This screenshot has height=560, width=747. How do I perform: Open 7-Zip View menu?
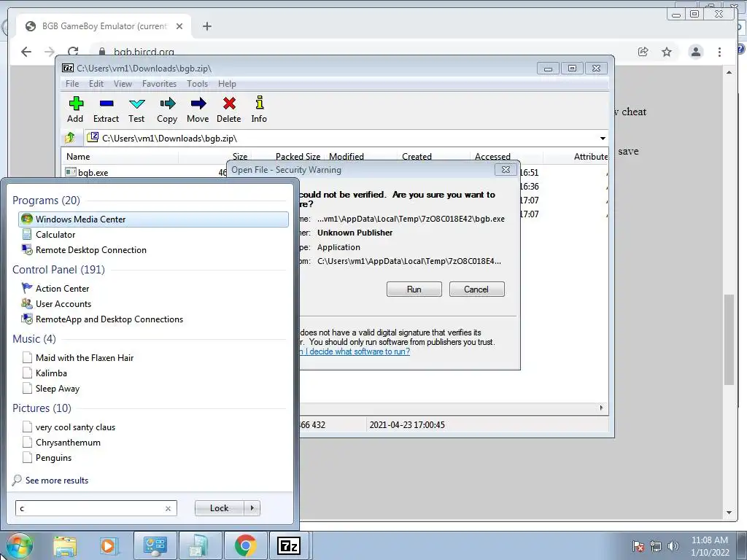tap(123, 84)
